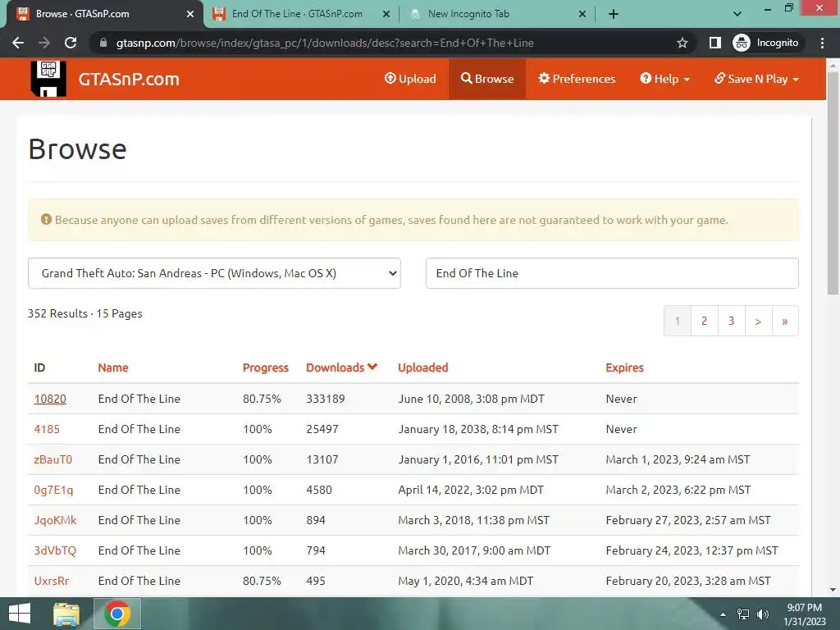
Task: Open save ID 10820
Action: (50, 399)
